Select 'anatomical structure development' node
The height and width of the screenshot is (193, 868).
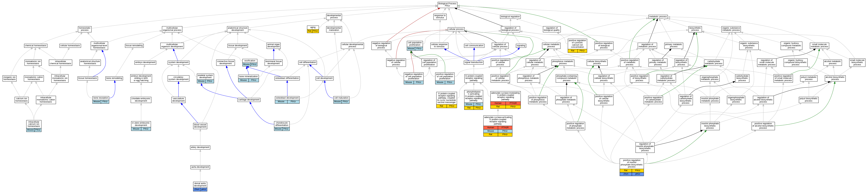(x=238, y=29)
